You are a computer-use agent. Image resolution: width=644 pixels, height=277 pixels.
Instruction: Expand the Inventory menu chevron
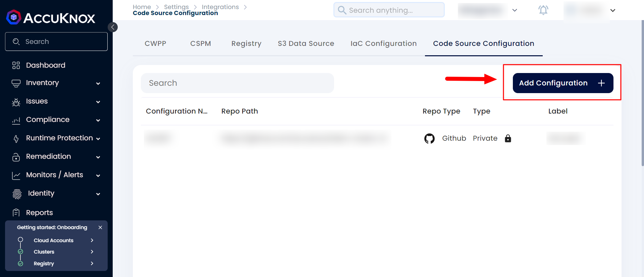click(x=98, y=83)
